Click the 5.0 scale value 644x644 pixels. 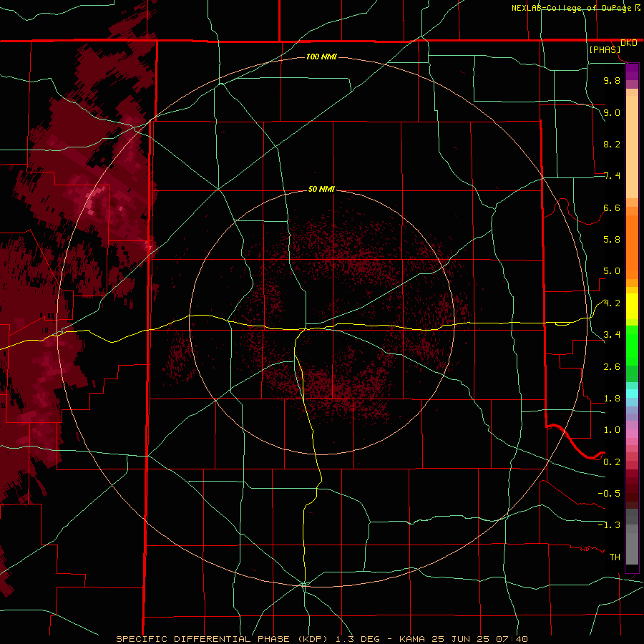(612, 271)
